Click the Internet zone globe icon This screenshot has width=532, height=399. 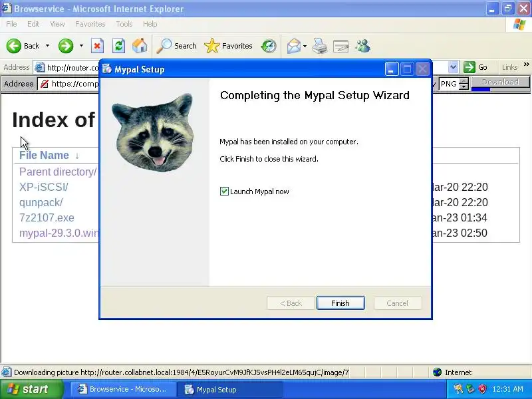click(438, 372)
